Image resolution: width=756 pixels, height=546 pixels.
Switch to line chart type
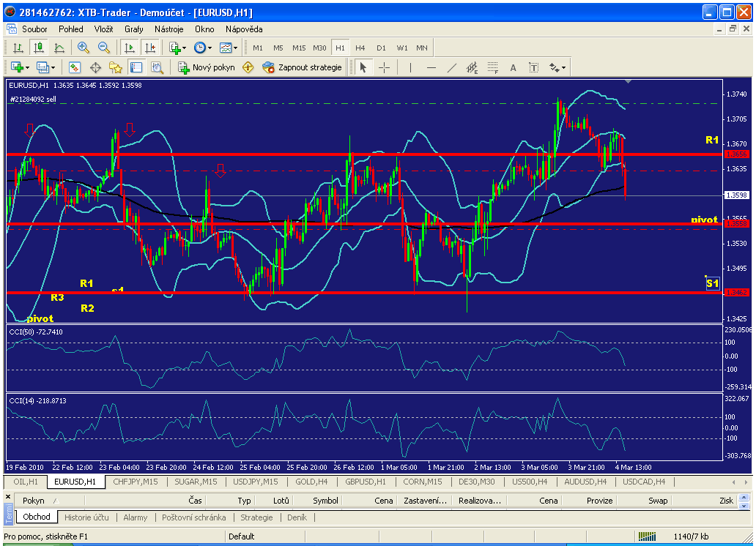pos(59,48)
